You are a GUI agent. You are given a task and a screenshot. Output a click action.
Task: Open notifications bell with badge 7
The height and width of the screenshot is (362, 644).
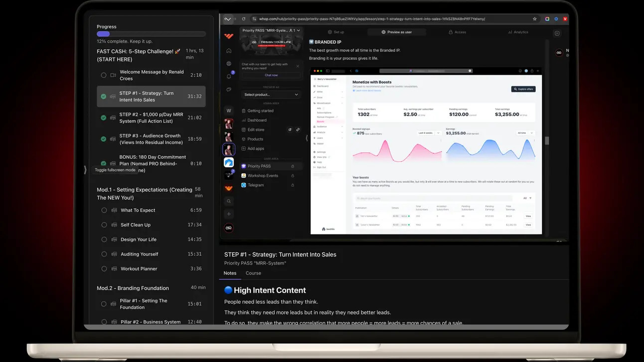229,76
